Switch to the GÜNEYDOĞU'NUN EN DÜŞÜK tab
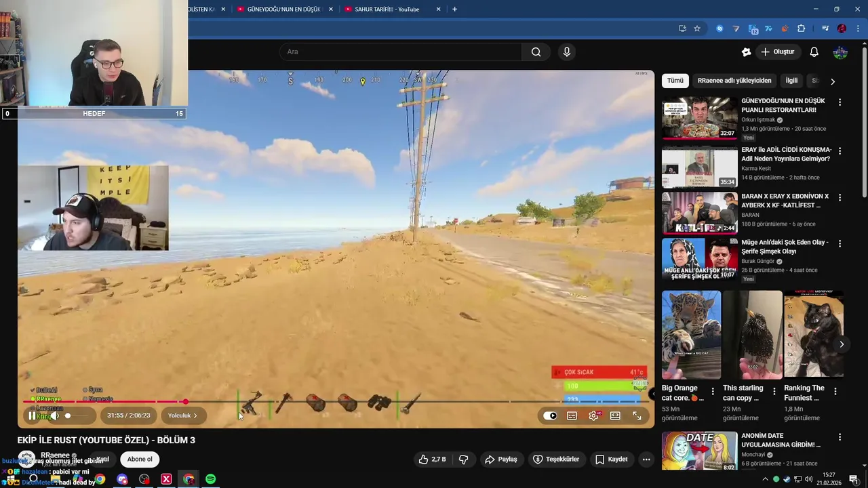868x488 pixels. point(285,9)
